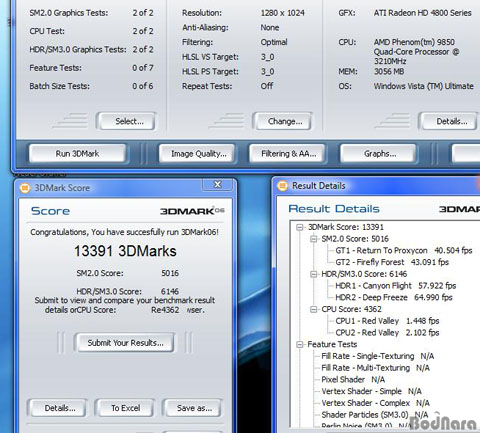The image size is (480, 433).
Task: Start benchmark with Run 3DMark button
Action: 77,154
